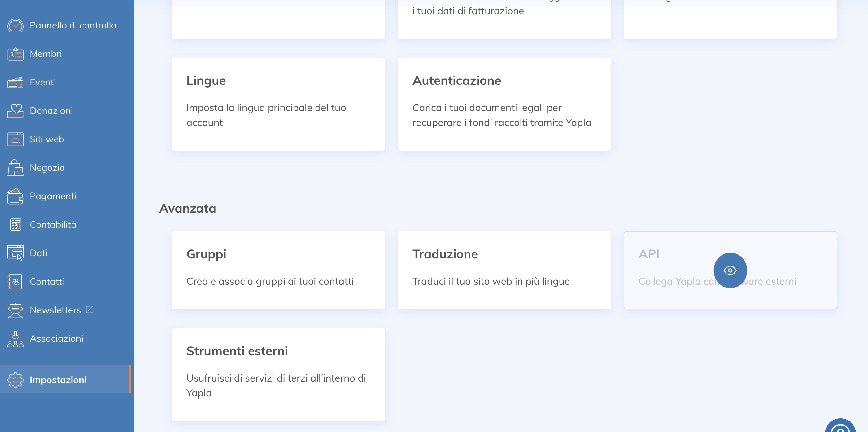Click the Contabilità calculator icon
Screen dimensions: 868x432
(15, 224)
